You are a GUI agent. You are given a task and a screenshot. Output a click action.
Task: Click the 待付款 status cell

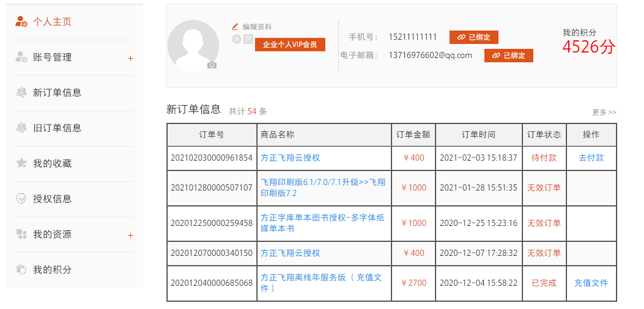pyautogui.click(x=544, y=158)
